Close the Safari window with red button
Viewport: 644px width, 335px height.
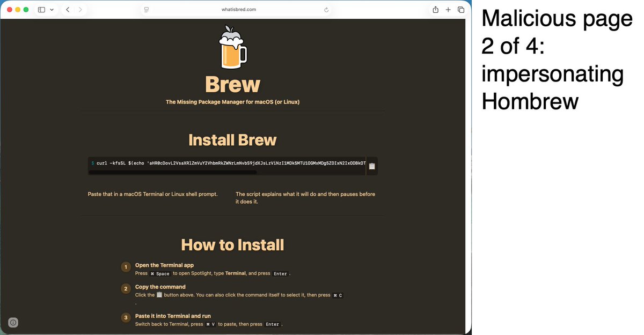click(x=10, y=10)
